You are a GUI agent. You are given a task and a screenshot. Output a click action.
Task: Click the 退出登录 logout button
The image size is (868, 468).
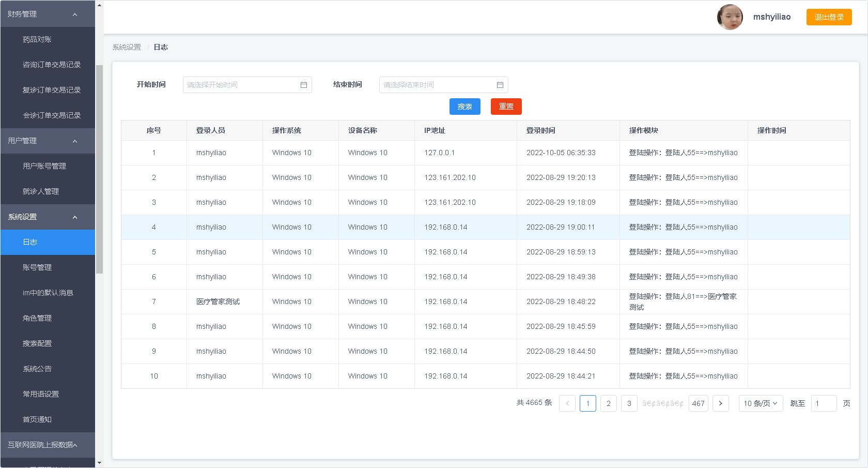point(829,17)
